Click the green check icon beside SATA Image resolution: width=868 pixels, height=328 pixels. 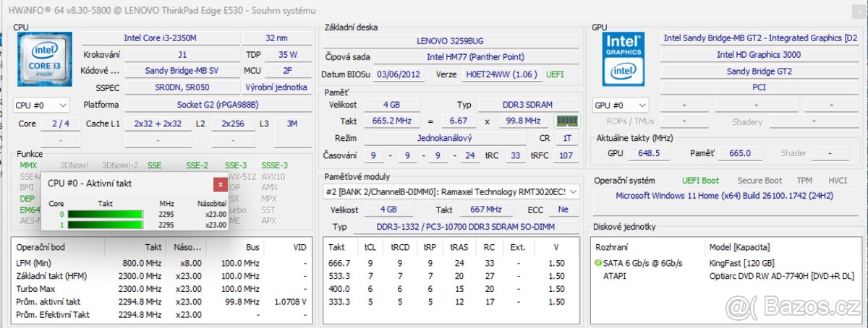(597, 263)
